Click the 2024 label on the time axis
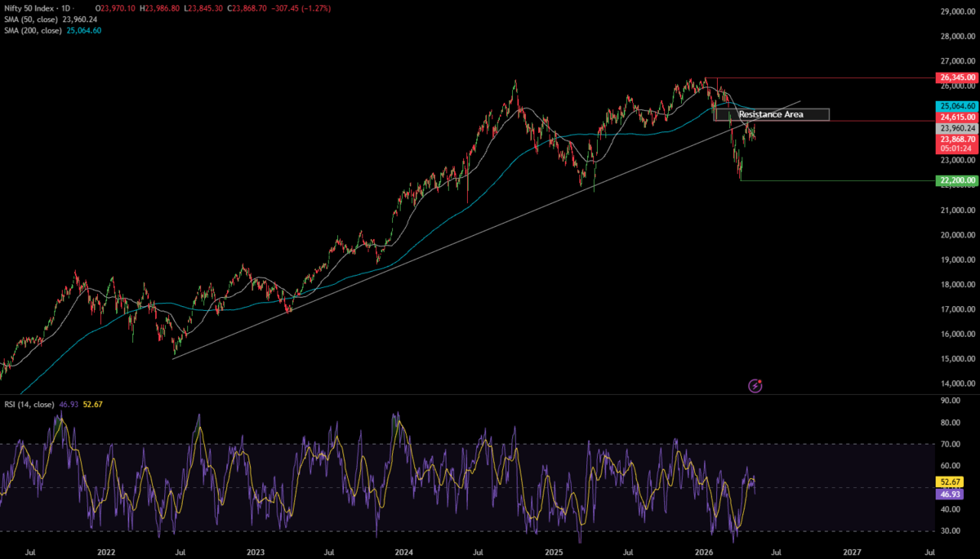 click(x=404, y=552)
